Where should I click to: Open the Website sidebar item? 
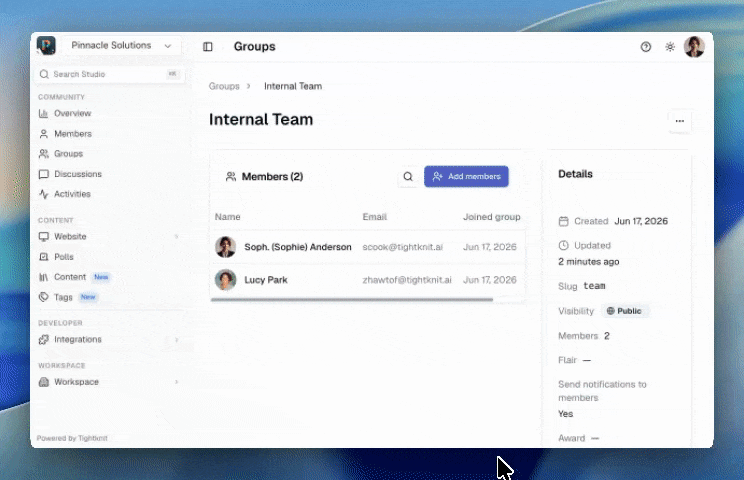pyautogui.click(x=70, y=236)
